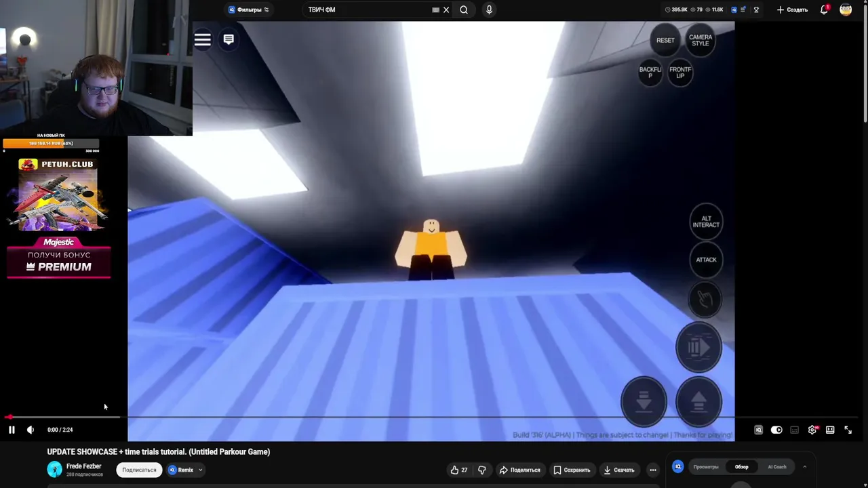Start voice search with microphone

coord(489,9)
